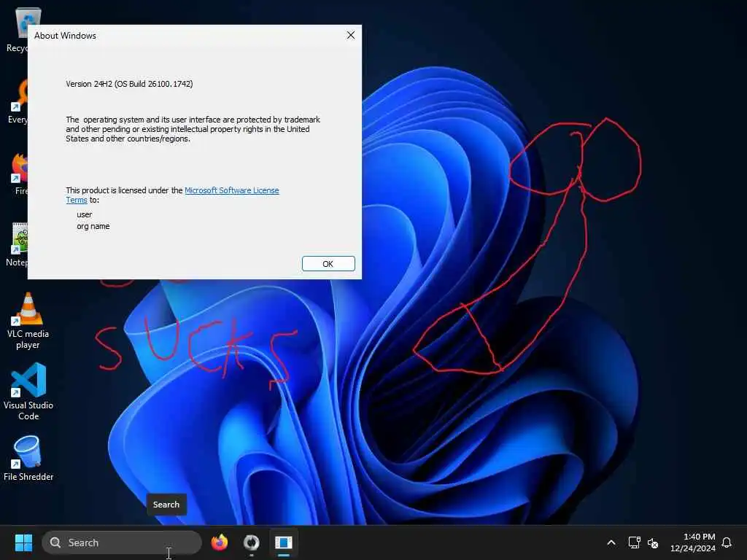Open the notifications bell
The image size is (747, 560).
click(x=727, y=542)
